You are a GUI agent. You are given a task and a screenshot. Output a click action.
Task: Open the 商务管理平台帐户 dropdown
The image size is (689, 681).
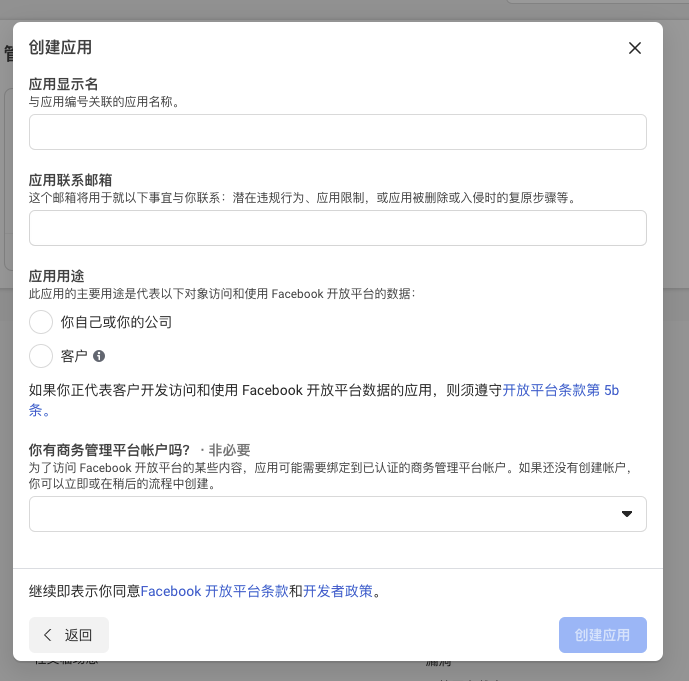(x=337, y=514)
